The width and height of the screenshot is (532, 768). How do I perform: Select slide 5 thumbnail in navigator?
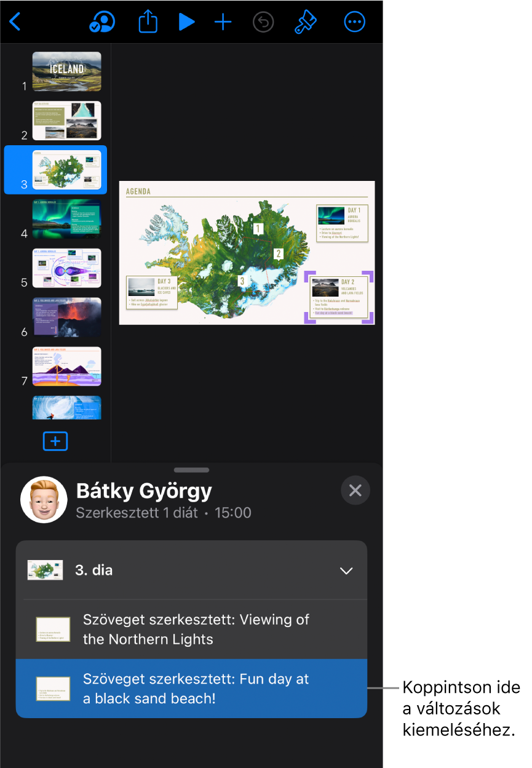click(x=66, y=268)
